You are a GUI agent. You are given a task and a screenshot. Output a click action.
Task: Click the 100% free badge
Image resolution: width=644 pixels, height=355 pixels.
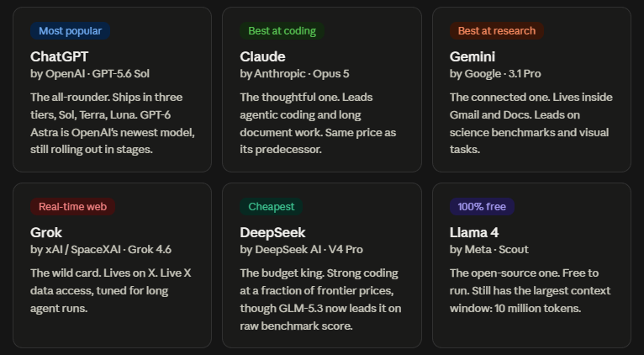point(482,207)
